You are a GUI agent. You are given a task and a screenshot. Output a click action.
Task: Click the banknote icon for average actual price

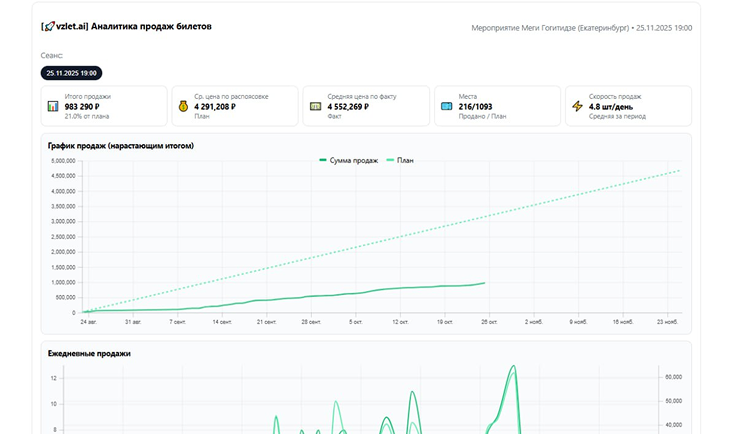pos(315,105)
